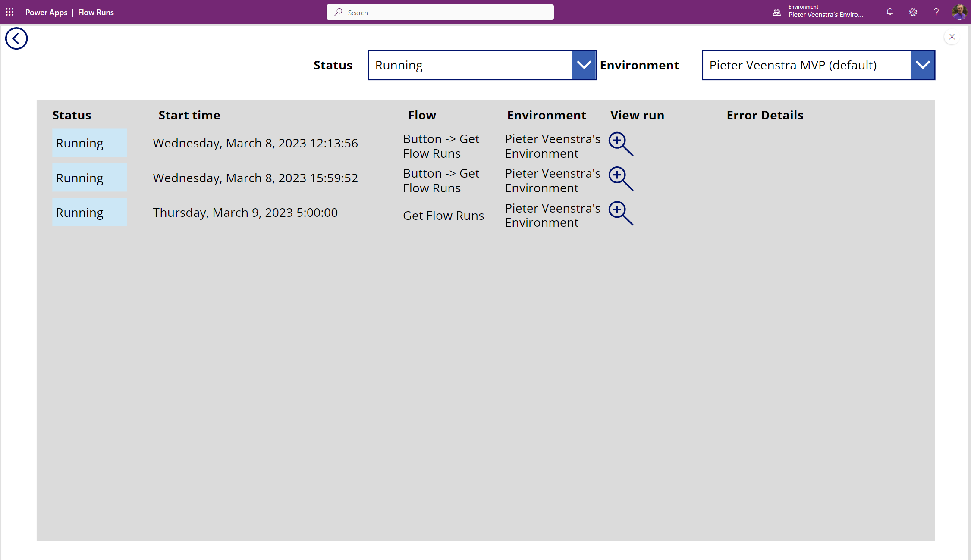This screenshot has width=971, height=560.
Task: View run started March 9 5:00:00
Action: pos(620,213)
